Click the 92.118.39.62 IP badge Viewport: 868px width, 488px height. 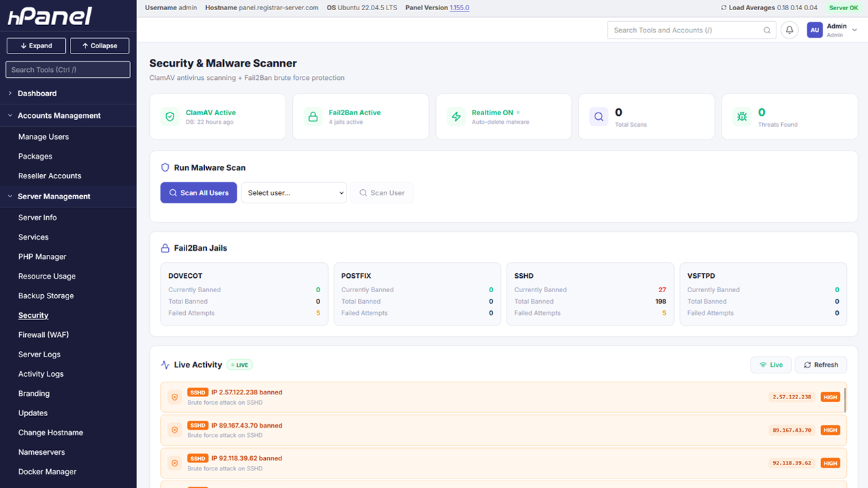click(792, 463)
